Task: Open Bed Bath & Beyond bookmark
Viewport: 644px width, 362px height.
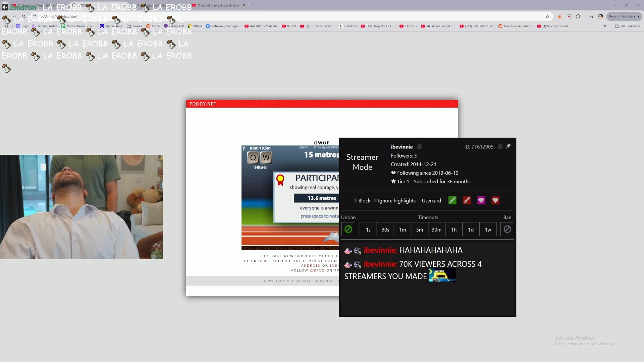Action: 477,26
